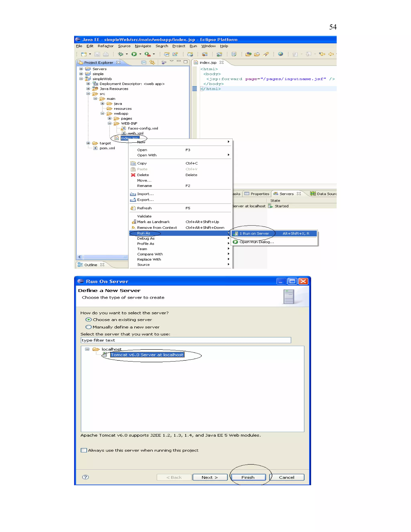Collapse the localhost server group
Viewport: 411px width, 532px height.
pyautogui.click(x=87, y=349)
